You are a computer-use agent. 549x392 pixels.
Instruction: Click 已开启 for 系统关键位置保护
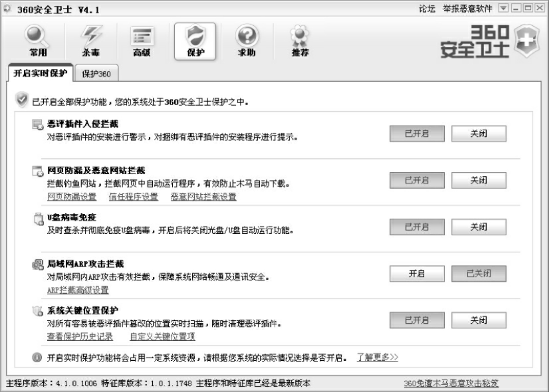pos(417,320)
